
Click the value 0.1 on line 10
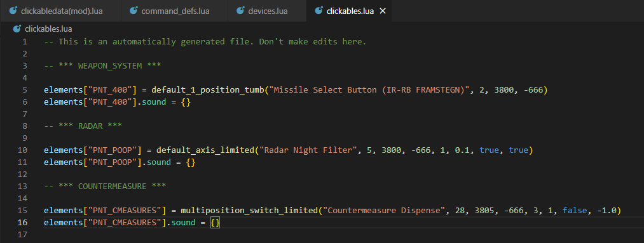[462, 150]
